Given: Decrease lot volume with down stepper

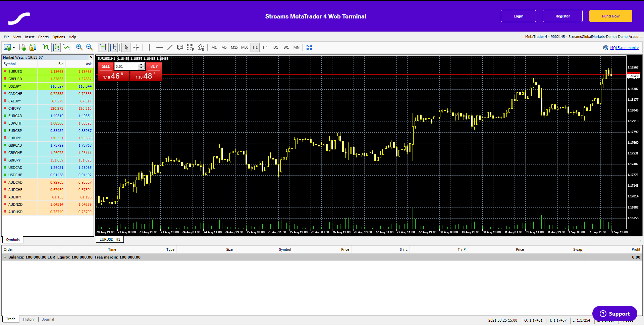Looking at the screenshot, I should tap(141, 68).
